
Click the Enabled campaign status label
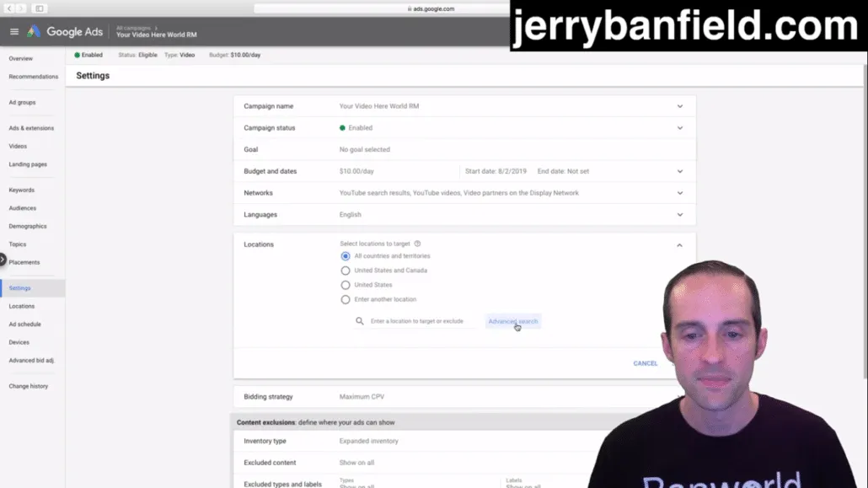[x=361, y=128]
